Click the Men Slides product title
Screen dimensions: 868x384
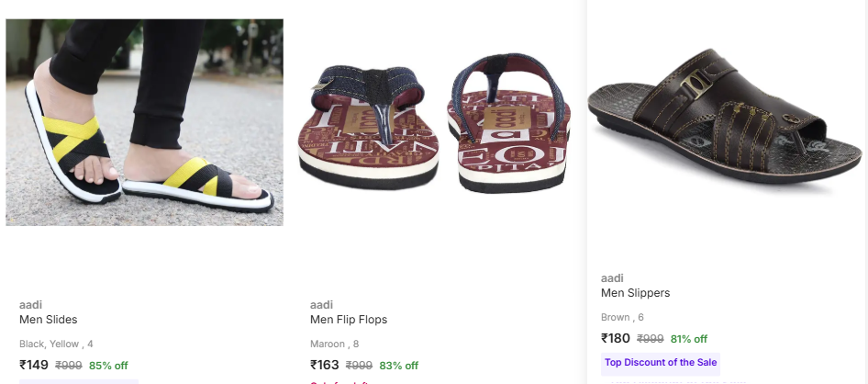49,320
